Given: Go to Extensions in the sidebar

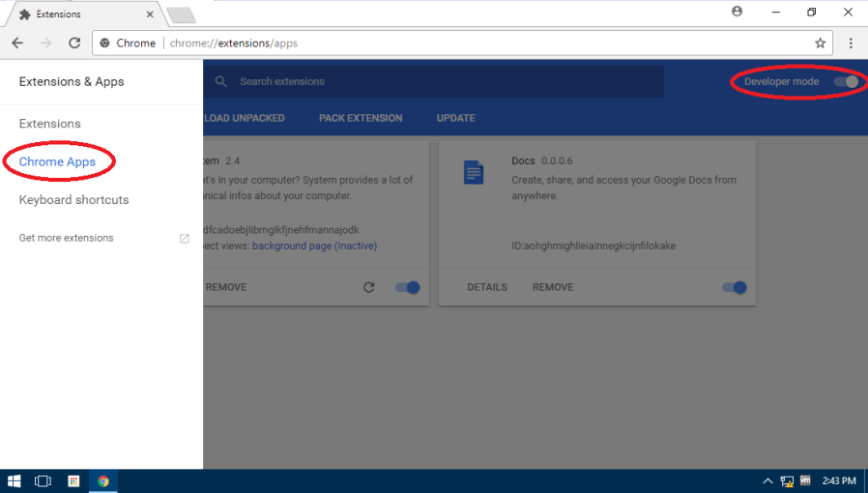Looking at the screenshot, I should (x=50, y=124).
